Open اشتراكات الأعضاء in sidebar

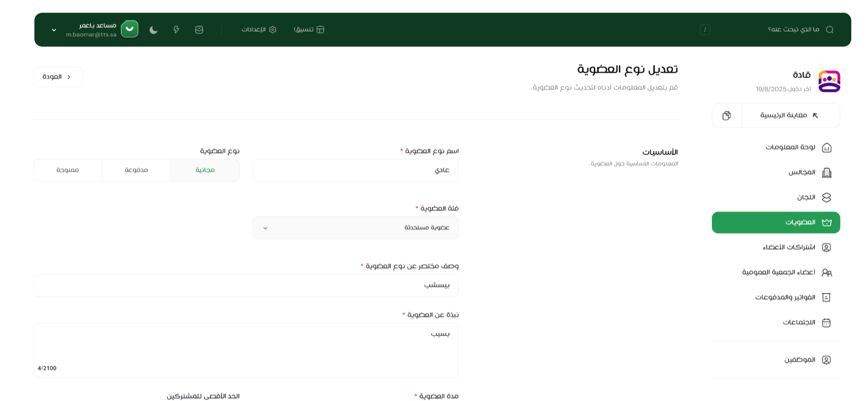click(x=789, y=247)
